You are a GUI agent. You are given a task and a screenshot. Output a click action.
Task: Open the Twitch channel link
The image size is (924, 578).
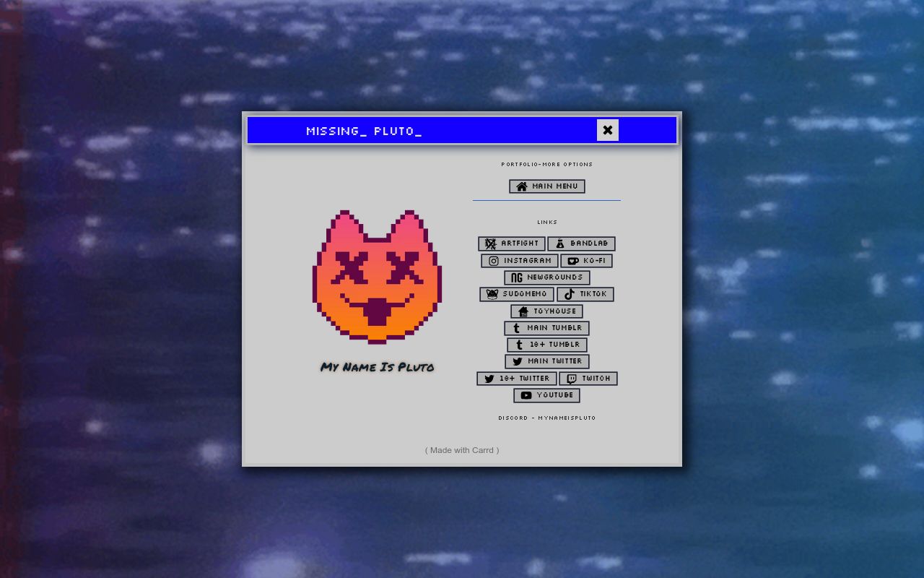click(x=588, y=378)
